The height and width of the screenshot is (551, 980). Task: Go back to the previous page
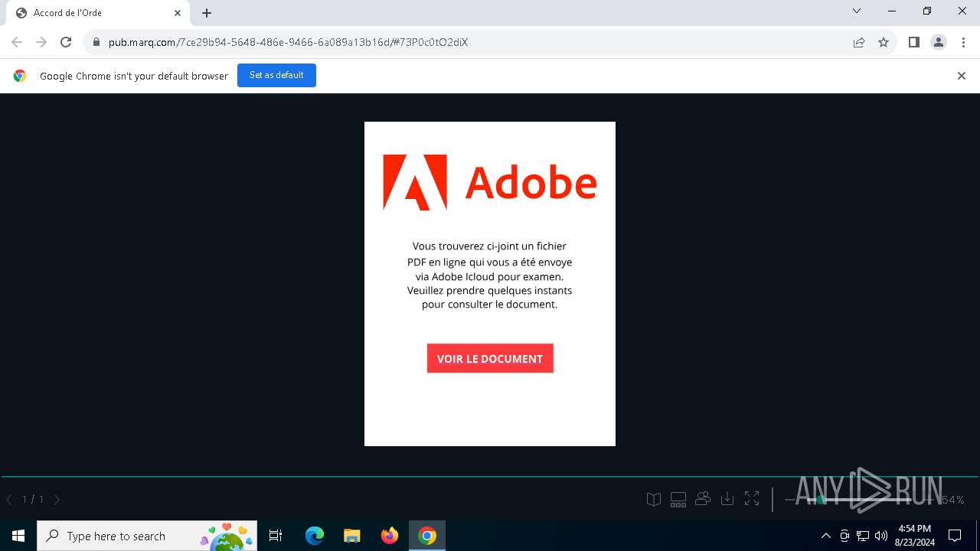pos(17,42)
